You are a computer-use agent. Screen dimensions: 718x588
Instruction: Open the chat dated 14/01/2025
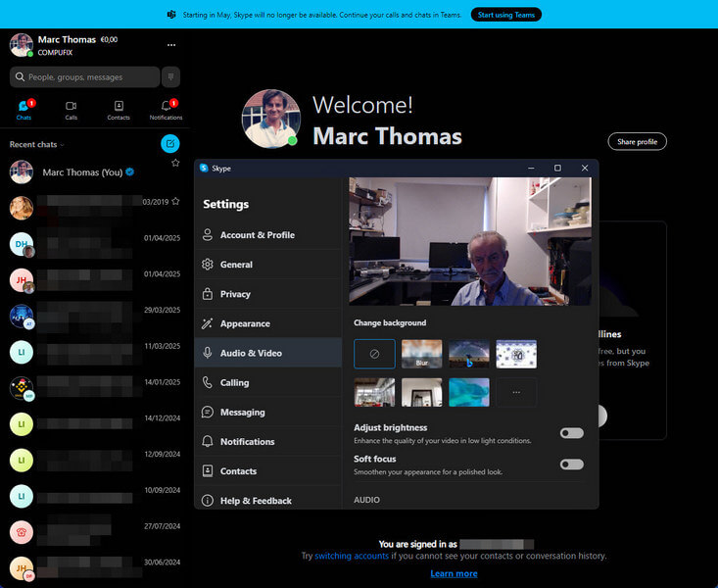point(94,388)
